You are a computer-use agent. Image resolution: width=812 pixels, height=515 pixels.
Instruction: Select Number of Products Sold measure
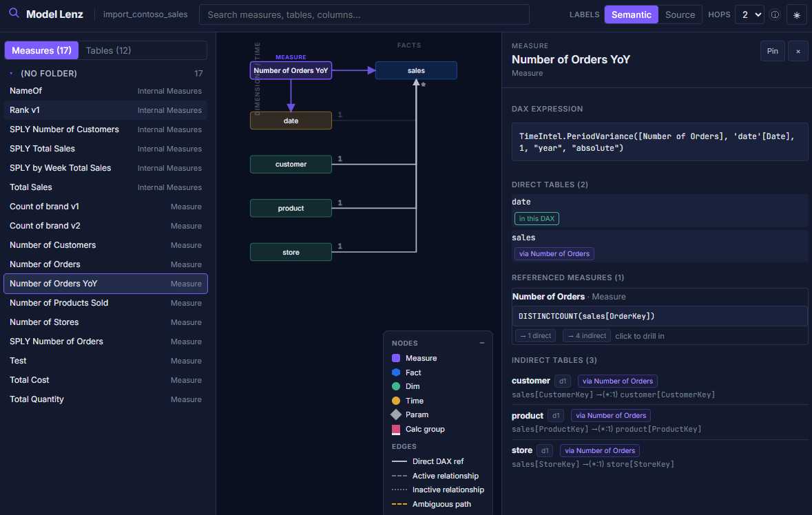click(105, 303)
